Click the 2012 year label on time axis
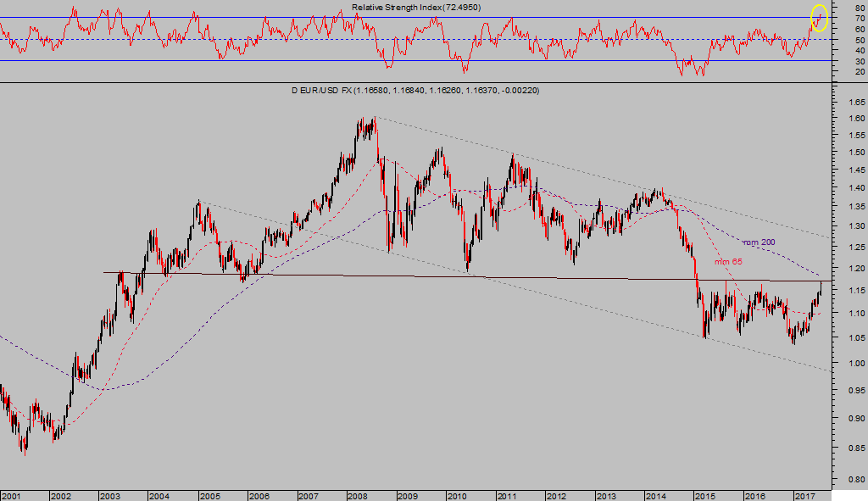 (x=557, y=494)
